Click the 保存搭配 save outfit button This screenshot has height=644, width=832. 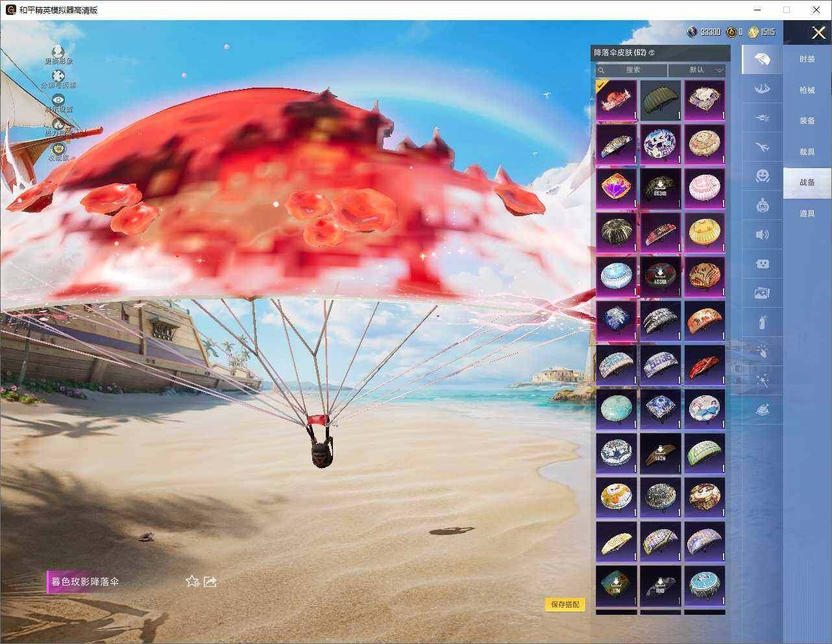(565, 604)
